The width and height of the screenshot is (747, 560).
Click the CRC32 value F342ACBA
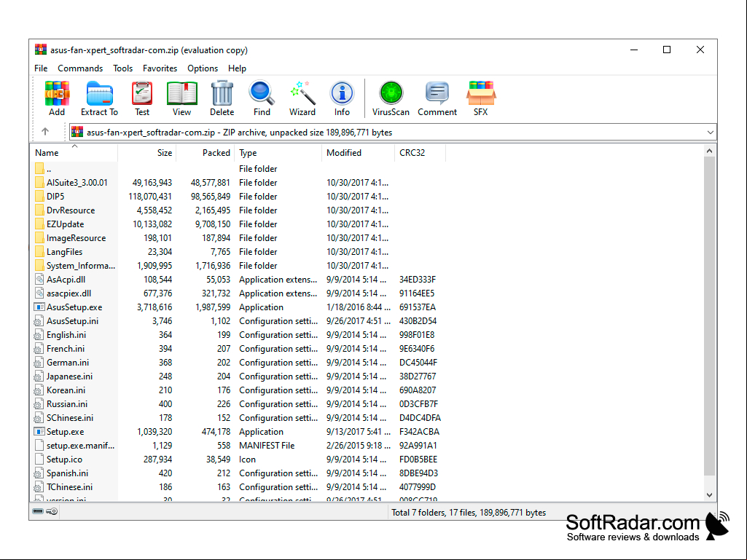click(x=419, y=431)
